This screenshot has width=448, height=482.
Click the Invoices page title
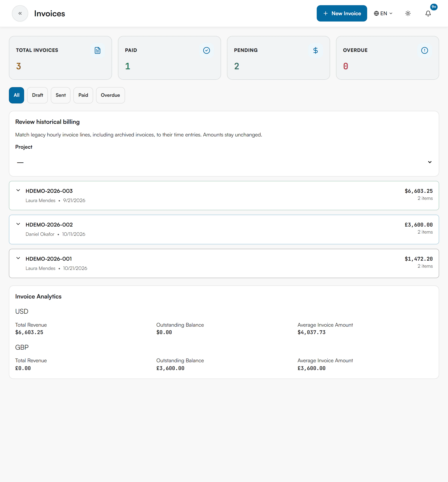[50, 14]
